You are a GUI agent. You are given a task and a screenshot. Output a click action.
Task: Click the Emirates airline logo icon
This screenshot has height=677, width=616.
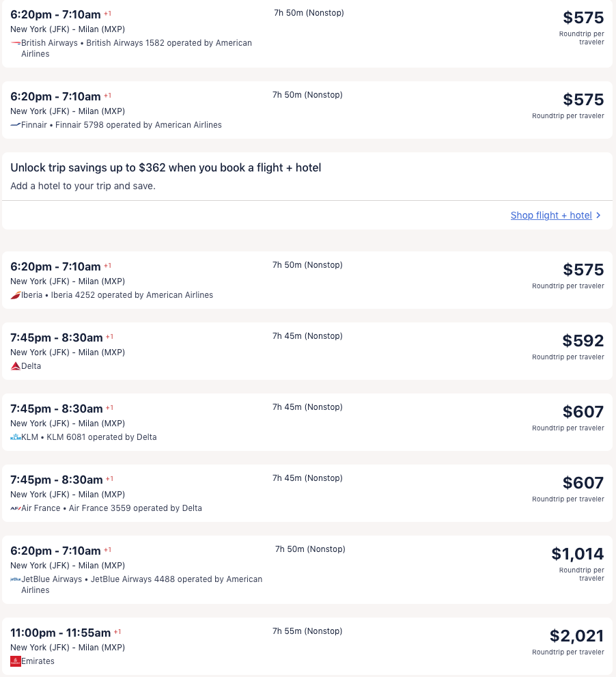click(16, 661)
